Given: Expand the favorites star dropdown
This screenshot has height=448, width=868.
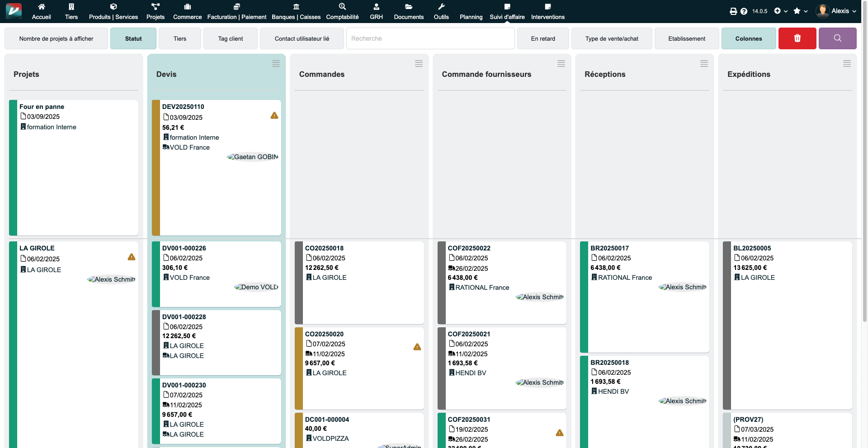Looking at the screenshot, I should coord(800,11).
